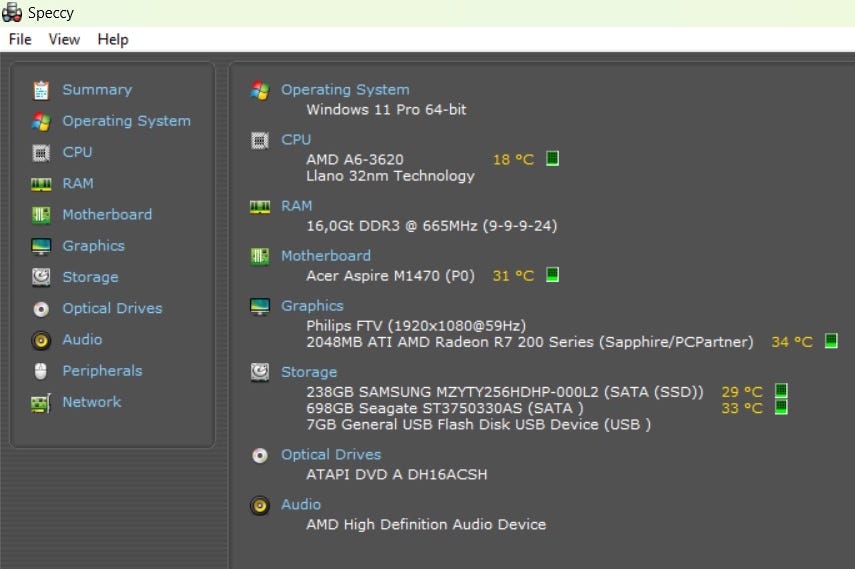
Task: Select Summary in the sidebar
Action: click(97, 89)
